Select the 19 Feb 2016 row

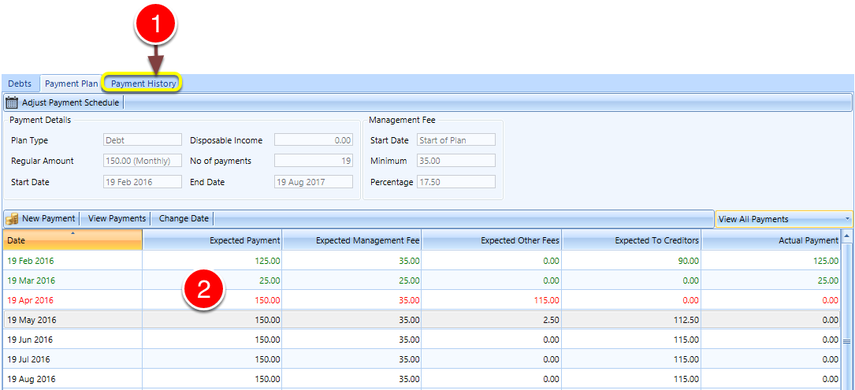(422, 261)
